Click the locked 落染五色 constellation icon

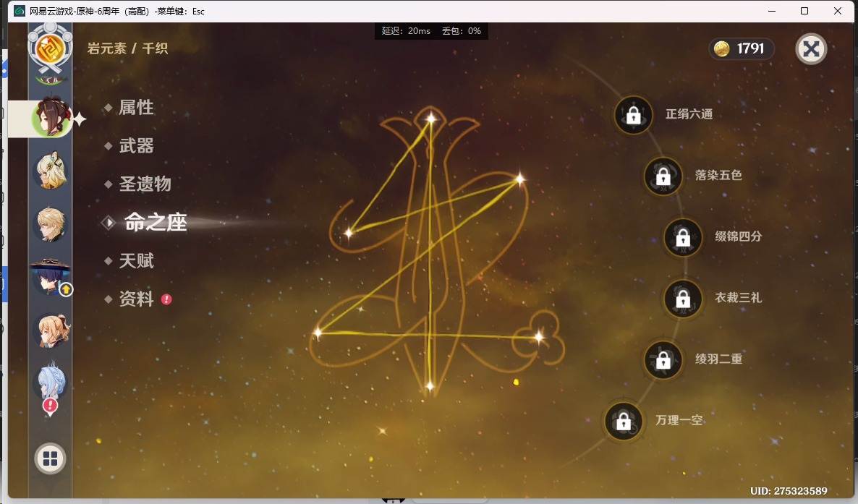point(663,176)
